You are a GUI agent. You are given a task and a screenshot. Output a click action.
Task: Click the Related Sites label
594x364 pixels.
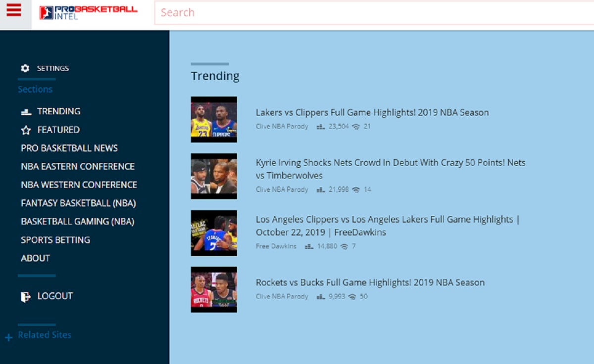[45, 335]
